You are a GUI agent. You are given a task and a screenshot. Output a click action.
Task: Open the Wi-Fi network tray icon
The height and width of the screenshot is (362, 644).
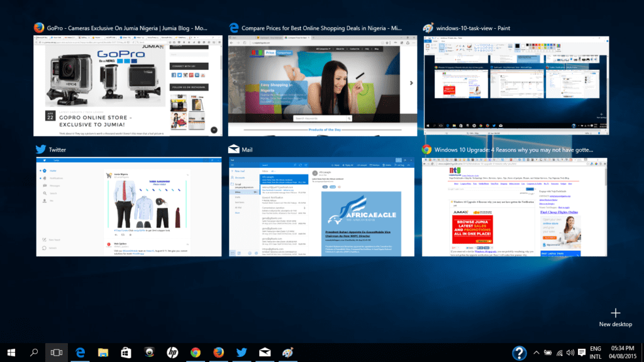pos(559,353)
